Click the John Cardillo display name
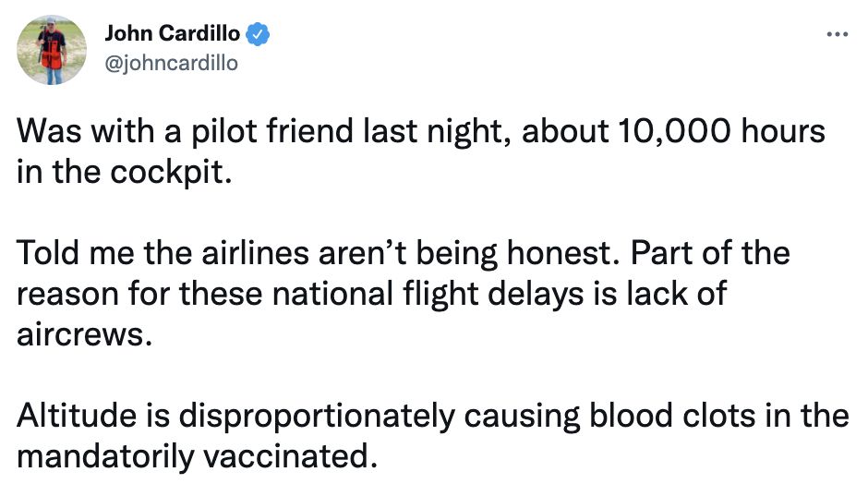The image size is (868, 484). 172,35
